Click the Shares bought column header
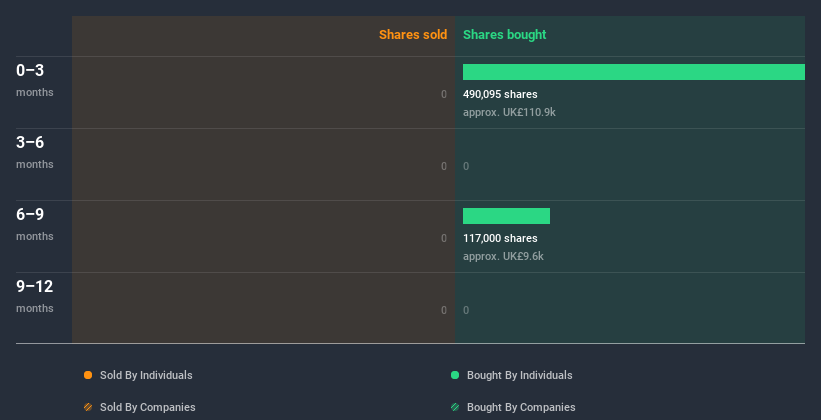The height and width of the screenshot is (420, 821). pyautogui.click(x=504, y=35)
